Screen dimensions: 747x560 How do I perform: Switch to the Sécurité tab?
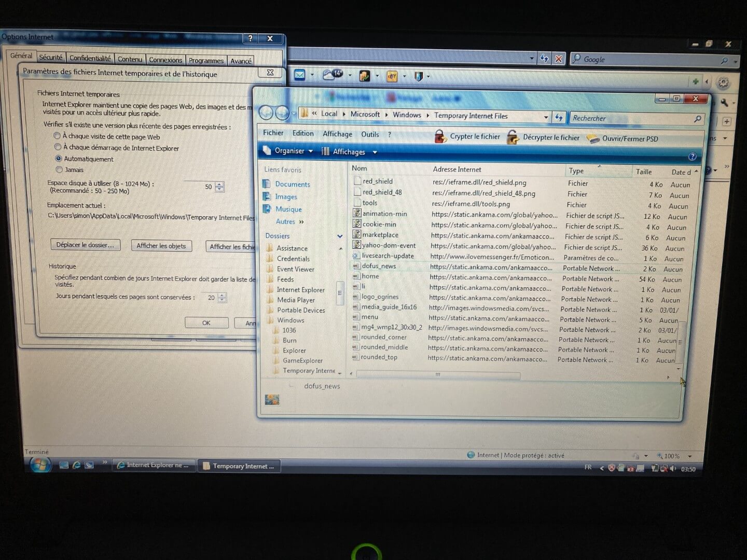click(50, 58)
